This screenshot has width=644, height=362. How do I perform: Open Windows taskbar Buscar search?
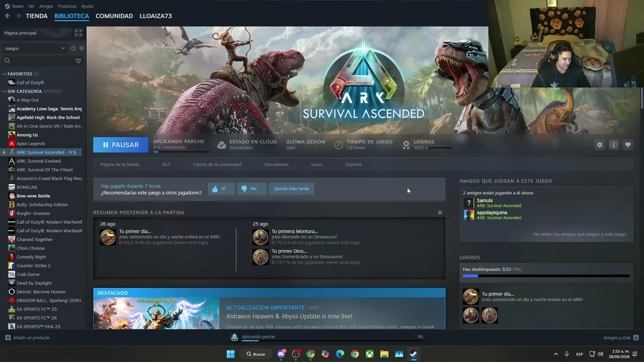pyautogui.click(x=256, y=354)
